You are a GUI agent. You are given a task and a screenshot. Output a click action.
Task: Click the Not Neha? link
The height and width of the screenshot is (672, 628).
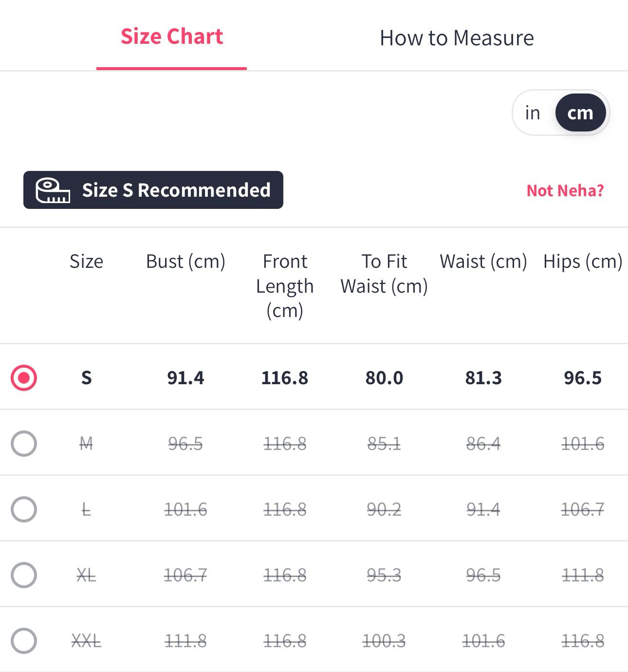tap(565, 190)
